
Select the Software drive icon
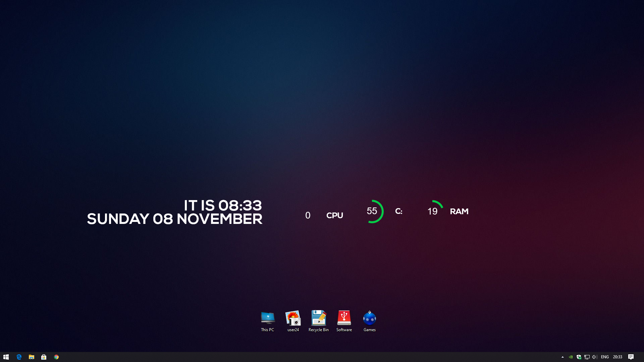[344, 321]
